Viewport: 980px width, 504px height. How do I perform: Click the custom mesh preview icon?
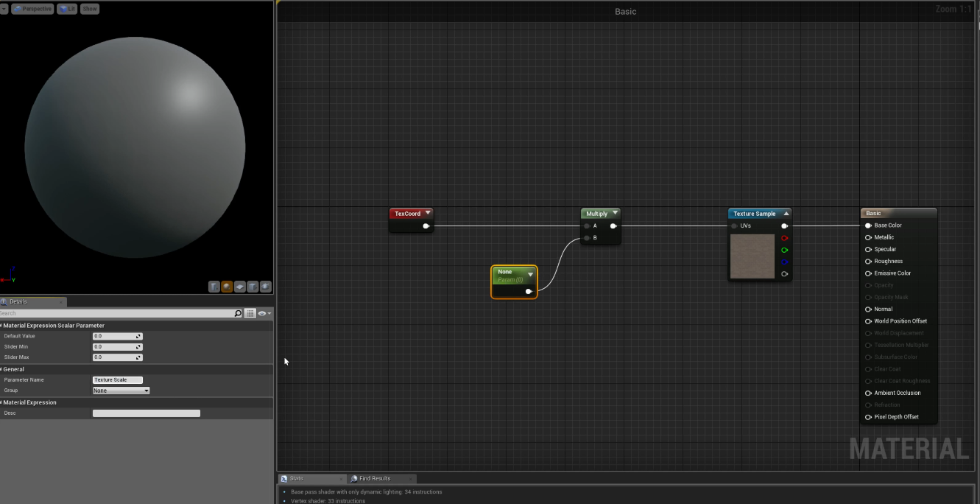[x=266, y=287]
